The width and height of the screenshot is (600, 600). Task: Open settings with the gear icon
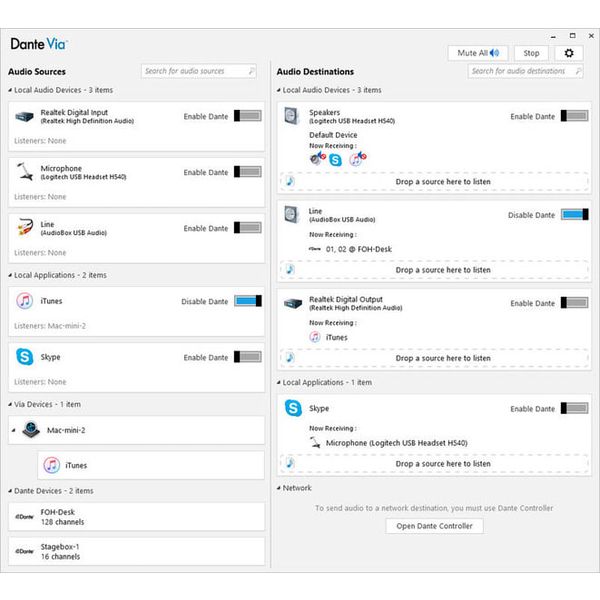(570, 53)
